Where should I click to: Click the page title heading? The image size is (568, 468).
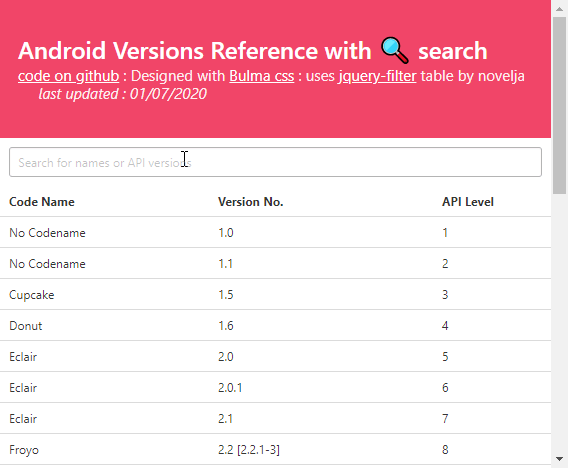click(253, 51)
